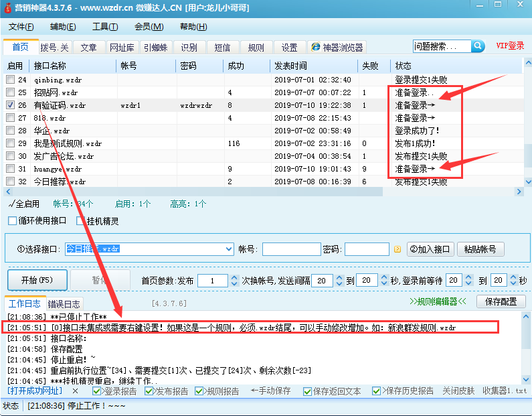Click the spinner for the first 发送间隔 value
The image size is (532, 416).
click(x=339, y=281)
